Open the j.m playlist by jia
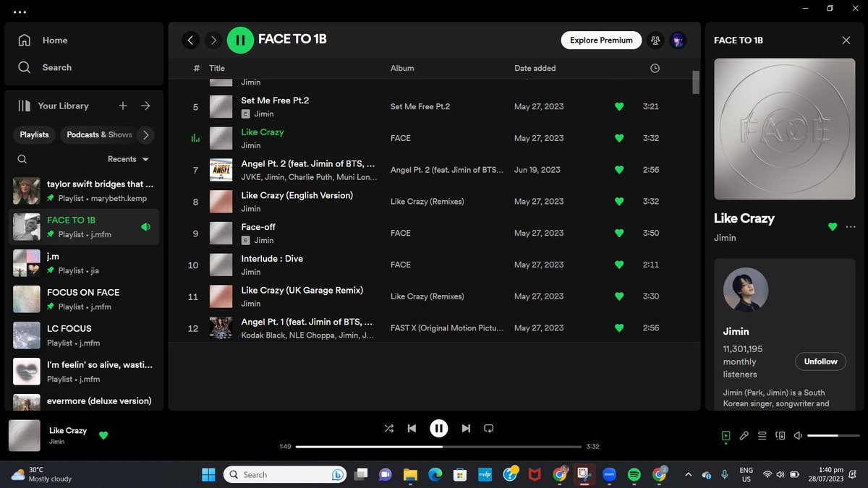Viewport: 868px width, 488px height. point(84,263)
